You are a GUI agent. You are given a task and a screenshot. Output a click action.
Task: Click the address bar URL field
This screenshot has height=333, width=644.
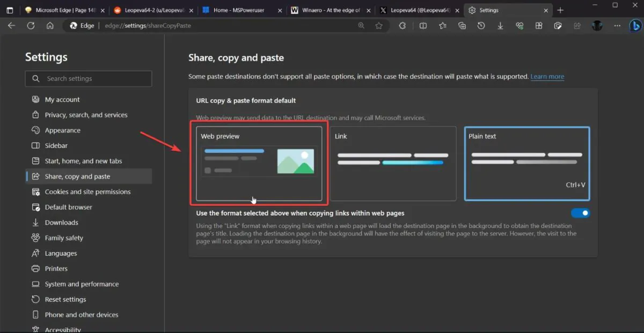pyautogui.click(x=225, y=26)
